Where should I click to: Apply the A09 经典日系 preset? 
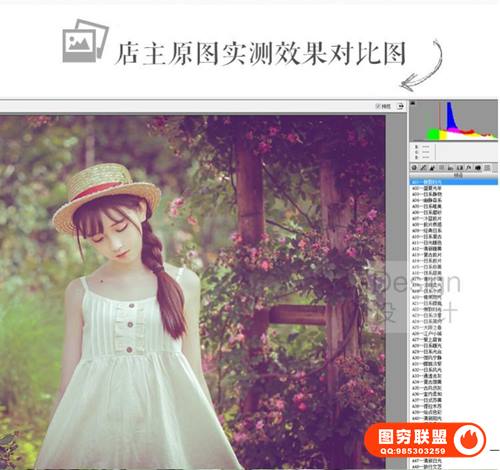pyautogui.click(x=454, y=231)
